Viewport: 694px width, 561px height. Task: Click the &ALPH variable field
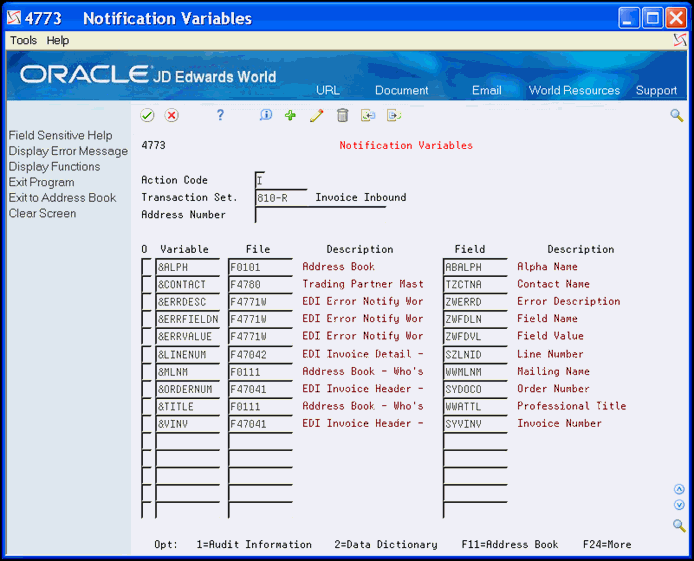(x=188, y=267)
